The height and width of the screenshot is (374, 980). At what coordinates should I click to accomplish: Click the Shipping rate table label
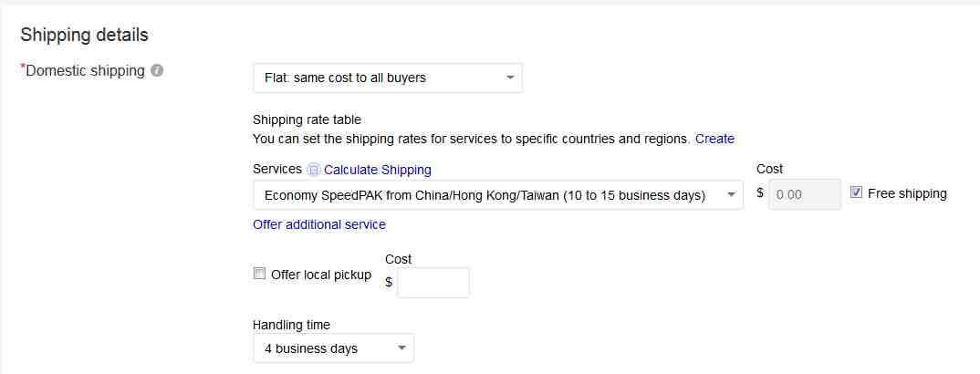pos(307,119)
